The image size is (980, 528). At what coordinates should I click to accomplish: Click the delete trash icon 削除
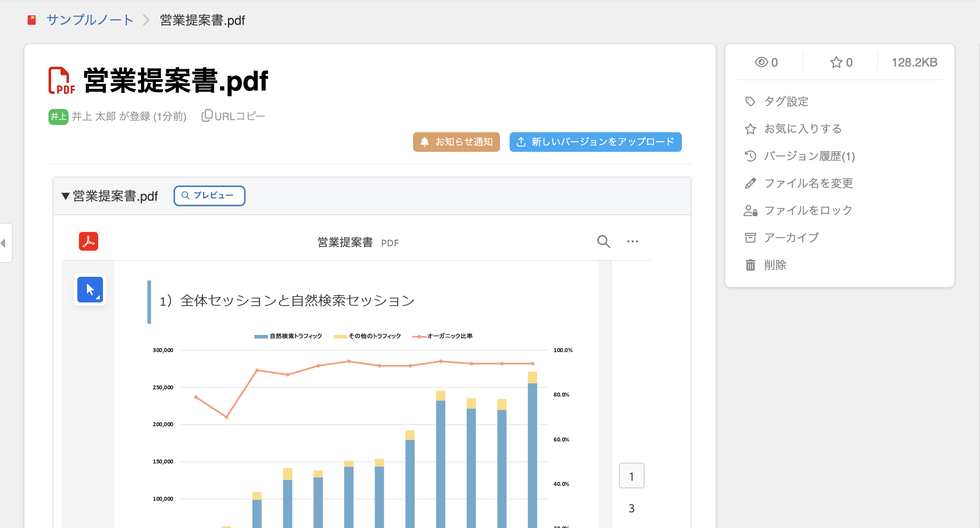tap(750, 265)
